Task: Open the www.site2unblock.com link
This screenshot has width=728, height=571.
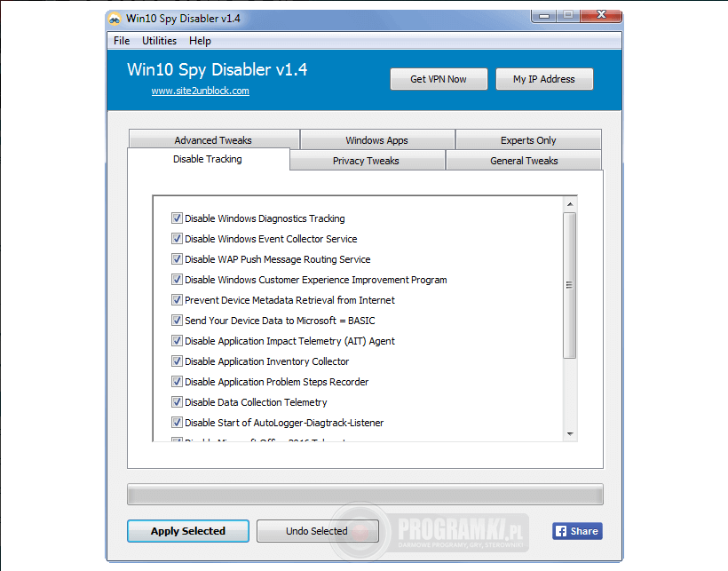Action: 200,91
